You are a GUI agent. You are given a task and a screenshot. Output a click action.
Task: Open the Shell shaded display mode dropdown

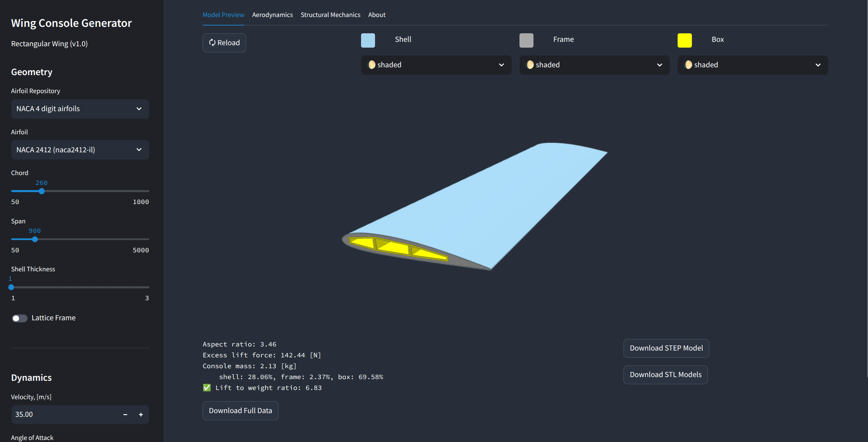click(x=436, y=65)
